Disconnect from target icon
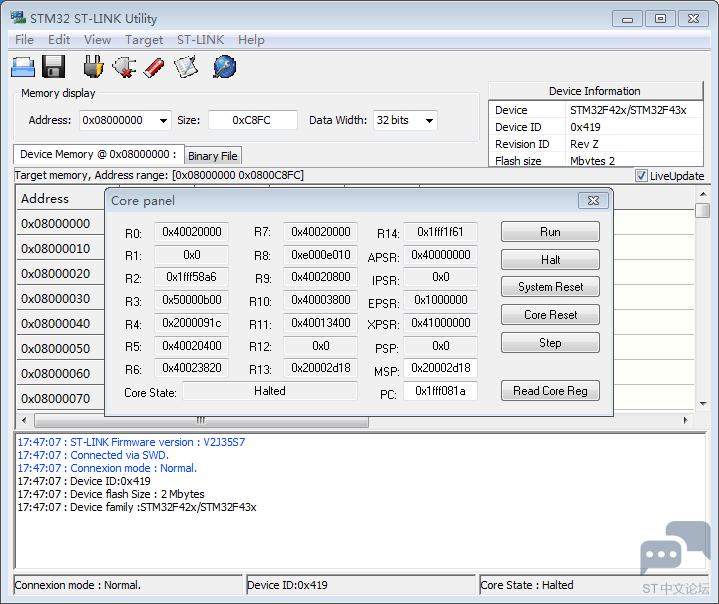 coord(124,67)
